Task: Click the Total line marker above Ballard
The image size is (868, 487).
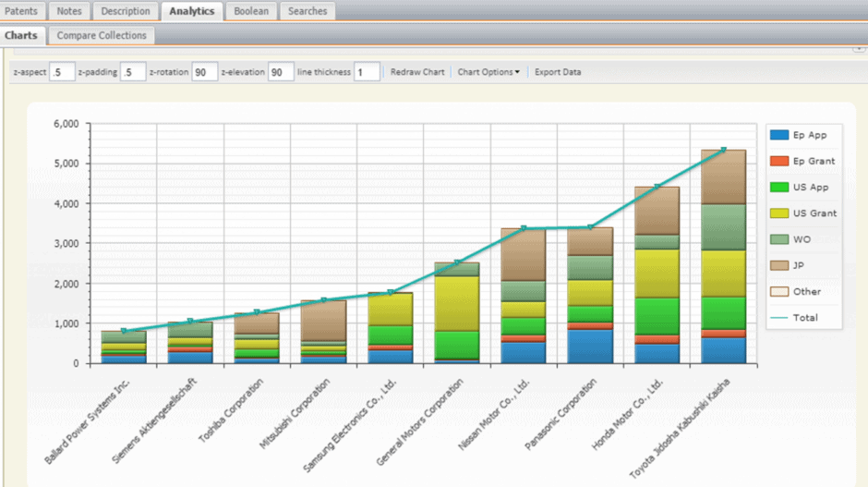Action: click(x=124, y=331)
